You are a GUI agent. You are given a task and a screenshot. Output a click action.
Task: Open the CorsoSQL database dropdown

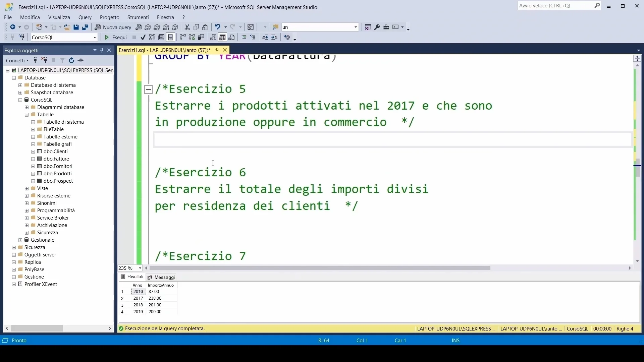coord(95,38)
